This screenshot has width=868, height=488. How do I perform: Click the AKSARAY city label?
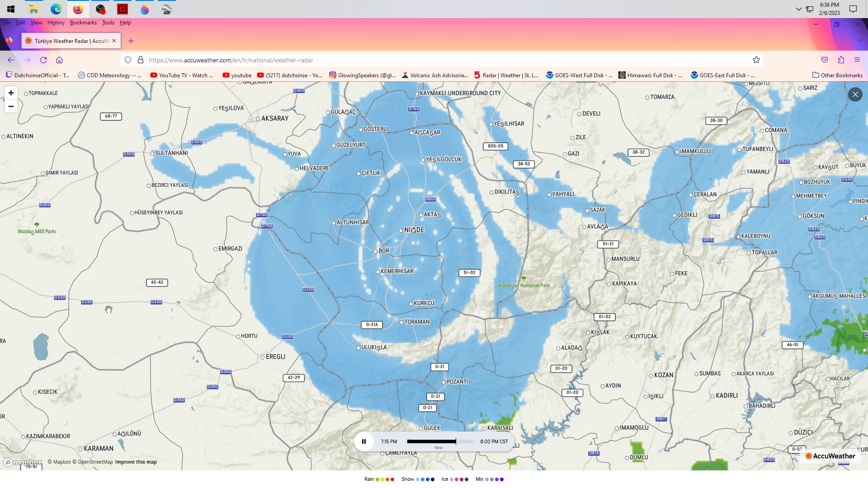[275, 118]
